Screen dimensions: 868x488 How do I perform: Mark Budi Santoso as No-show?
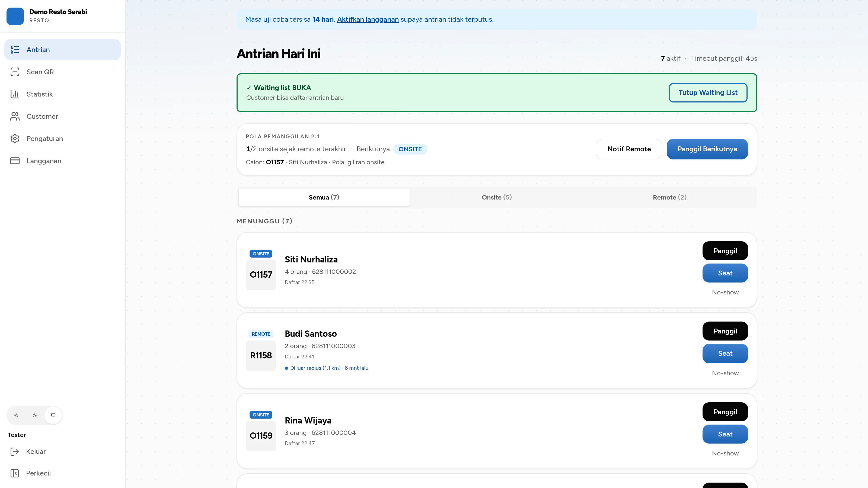(x=725, y=373)
